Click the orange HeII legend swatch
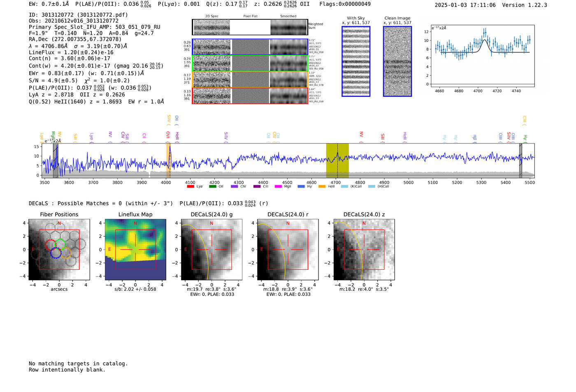This screenshot has height=392, width=576. pos(322,186)
